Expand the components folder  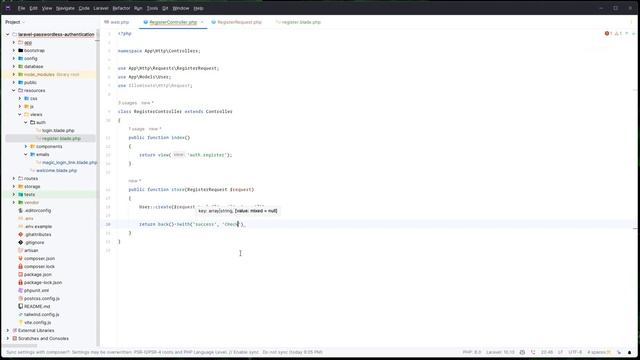26,146
